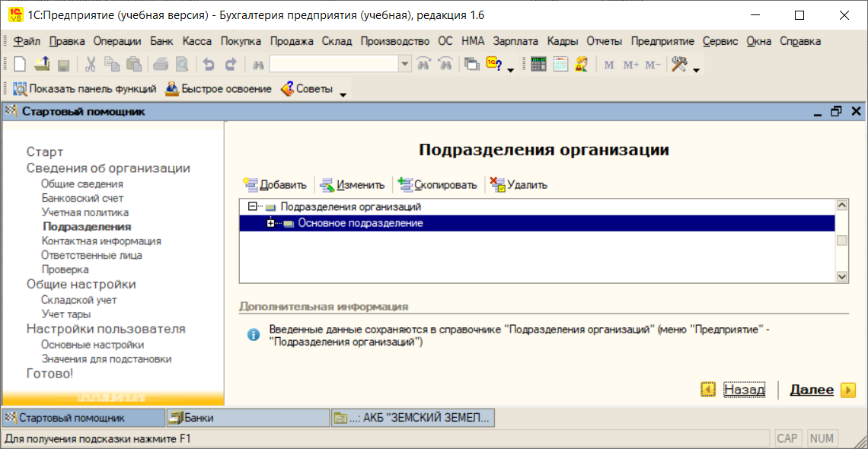Click Советы toolbar button
Image resolution: width=868 pixels, height=449 pixels.
click(x=308, y=88)
